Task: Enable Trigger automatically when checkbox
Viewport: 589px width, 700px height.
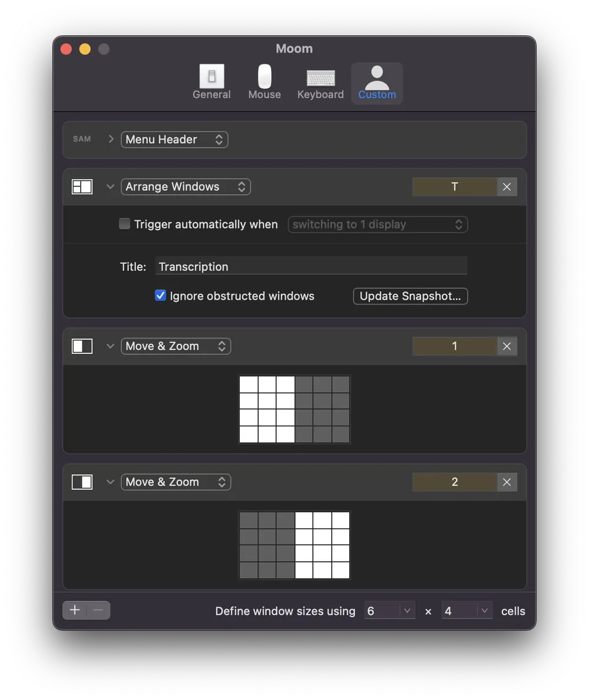Action: (125, 224)
